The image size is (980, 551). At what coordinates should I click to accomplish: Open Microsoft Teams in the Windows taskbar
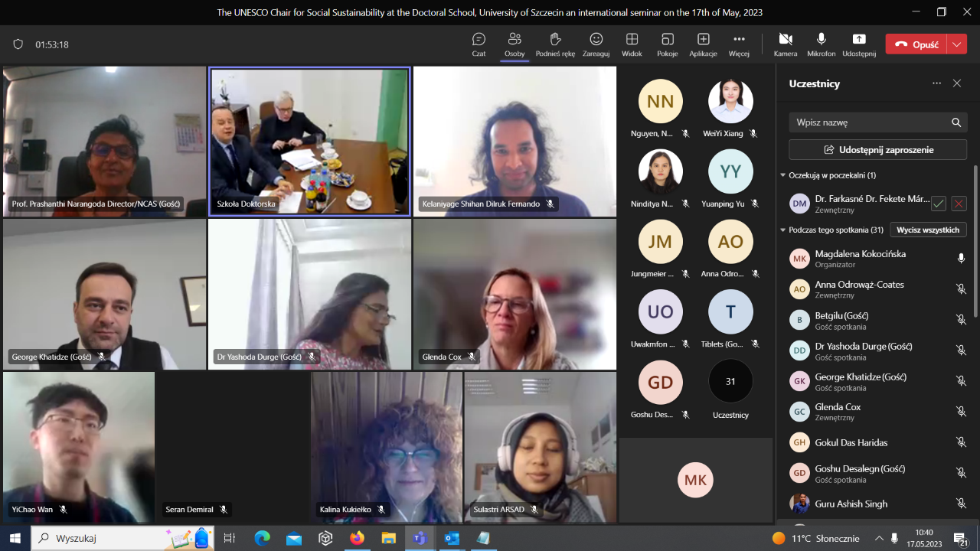pos(420,538)
